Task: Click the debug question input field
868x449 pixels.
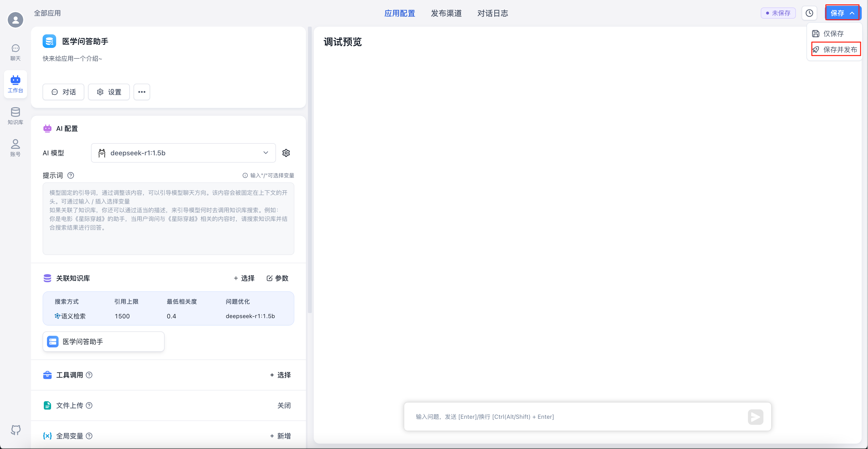Action: (573, 417)
